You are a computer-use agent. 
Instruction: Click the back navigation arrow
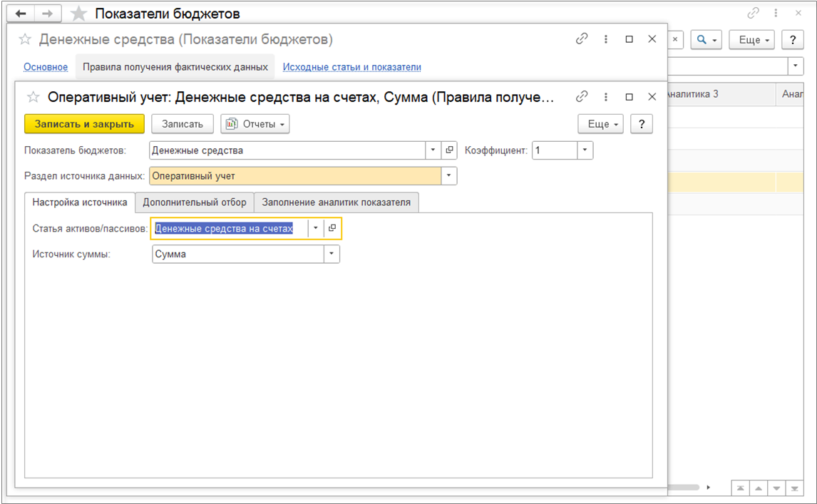(21, 14)
